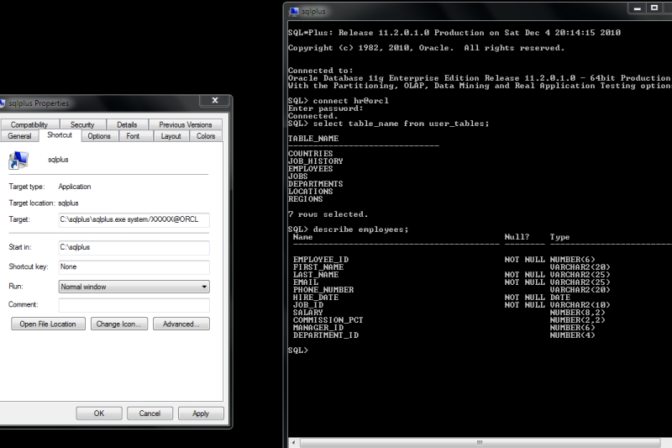Maximize the sqlplus console window

point(655,10)
